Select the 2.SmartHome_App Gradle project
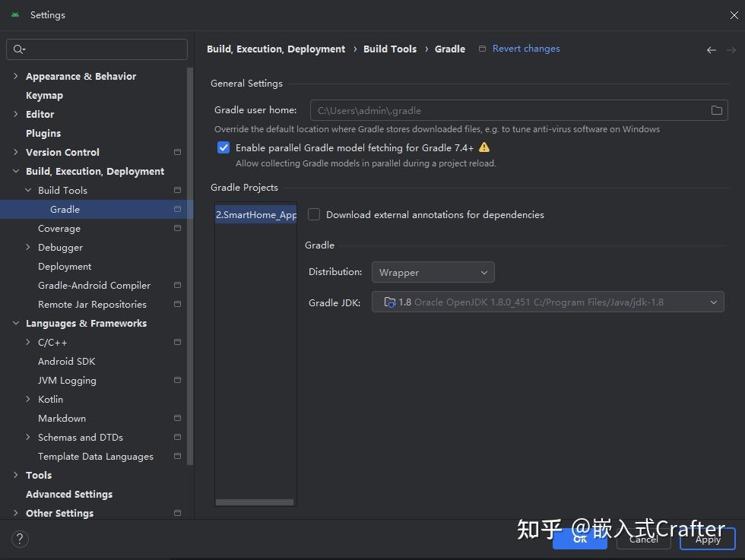The width and height of the screenshot is (745, 560). pyautogui.click(x=256, y=214)
